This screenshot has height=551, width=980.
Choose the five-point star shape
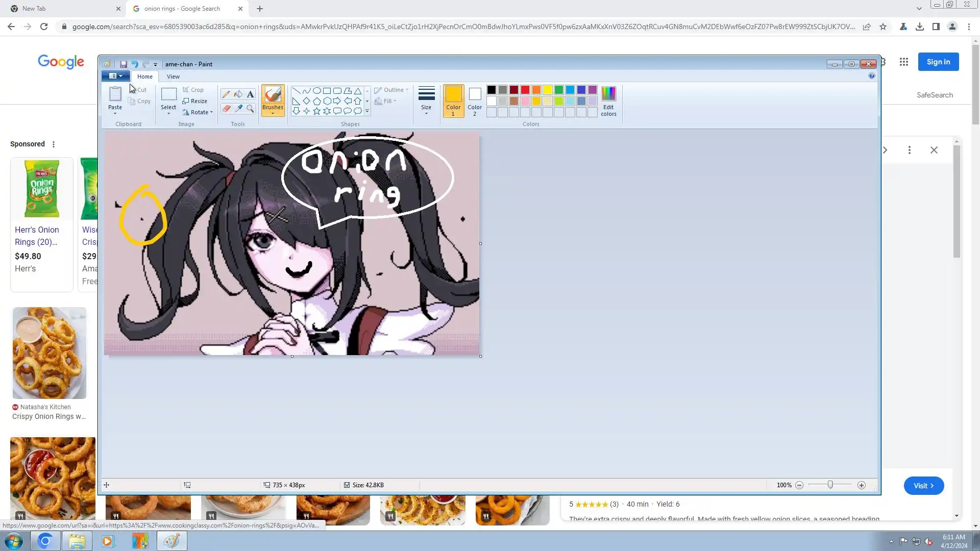tap(316, 111)
